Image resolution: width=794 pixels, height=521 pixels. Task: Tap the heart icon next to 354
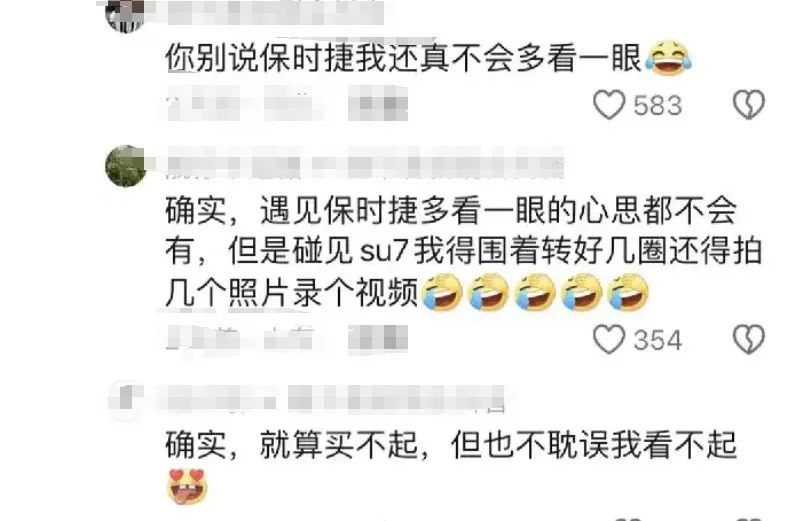pyautogui.click(x=609, y=339)
